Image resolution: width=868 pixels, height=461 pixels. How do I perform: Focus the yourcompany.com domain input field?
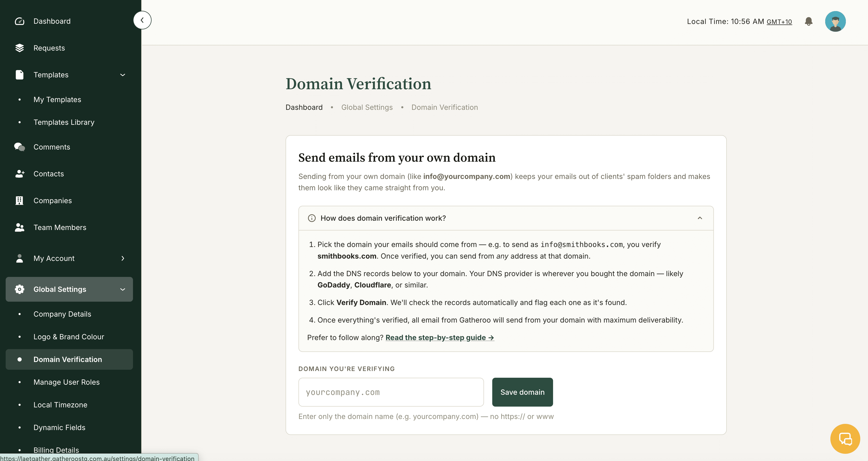pos(391,392)
